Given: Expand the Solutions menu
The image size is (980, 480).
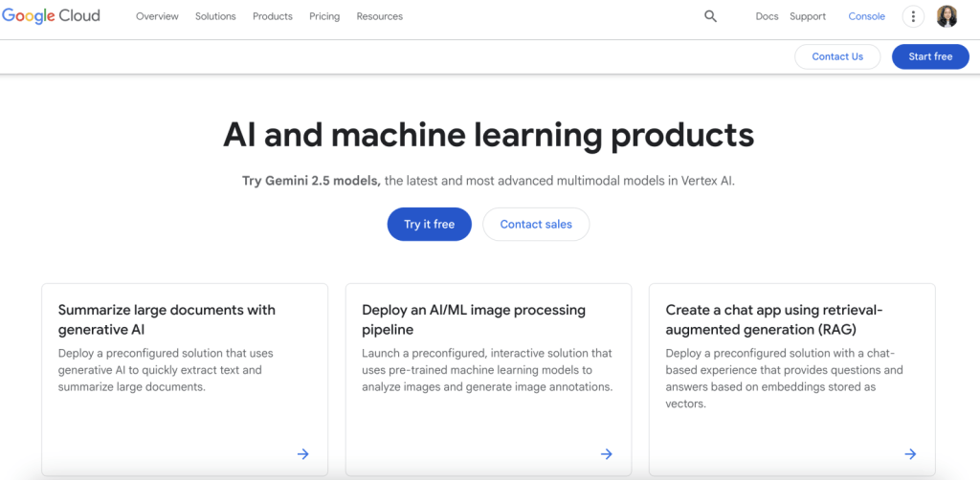Looking at the screenshot, I should [x=215, y=16].
